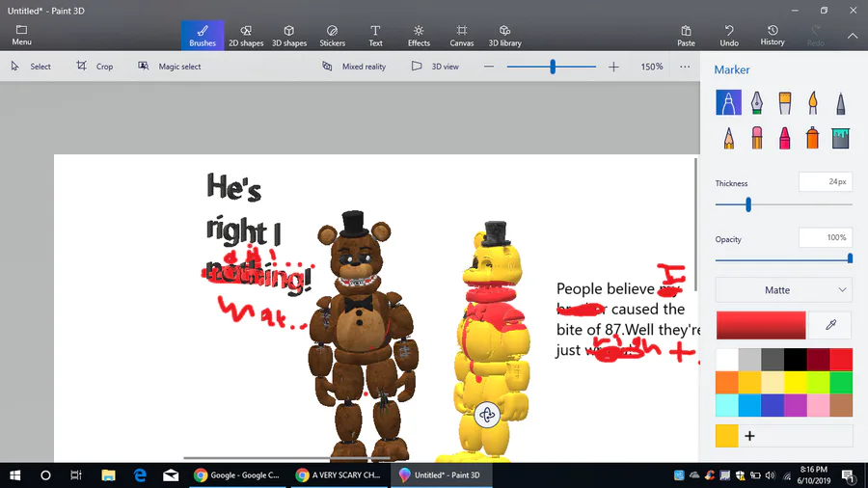Image resolution: width=868 pixels, height=488 pixels.
Task: Choose the white color swatch
Action: [727, 360]
